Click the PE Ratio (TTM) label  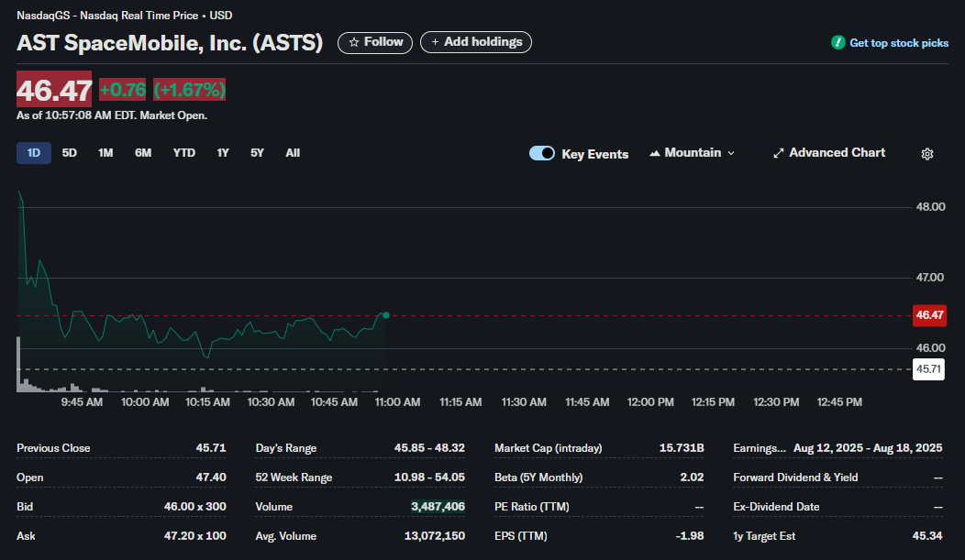tap(532, 507)
